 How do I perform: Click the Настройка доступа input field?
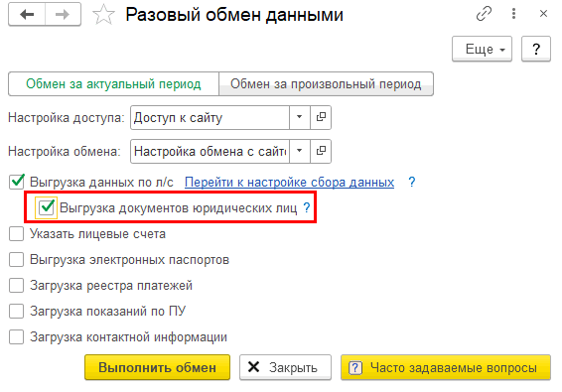[x=210, y=117]
